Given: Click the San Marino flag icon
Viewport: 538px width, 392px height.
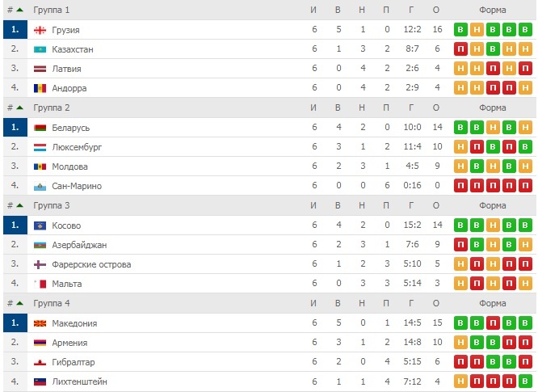Looking at the screenshot, I should 40,187.
